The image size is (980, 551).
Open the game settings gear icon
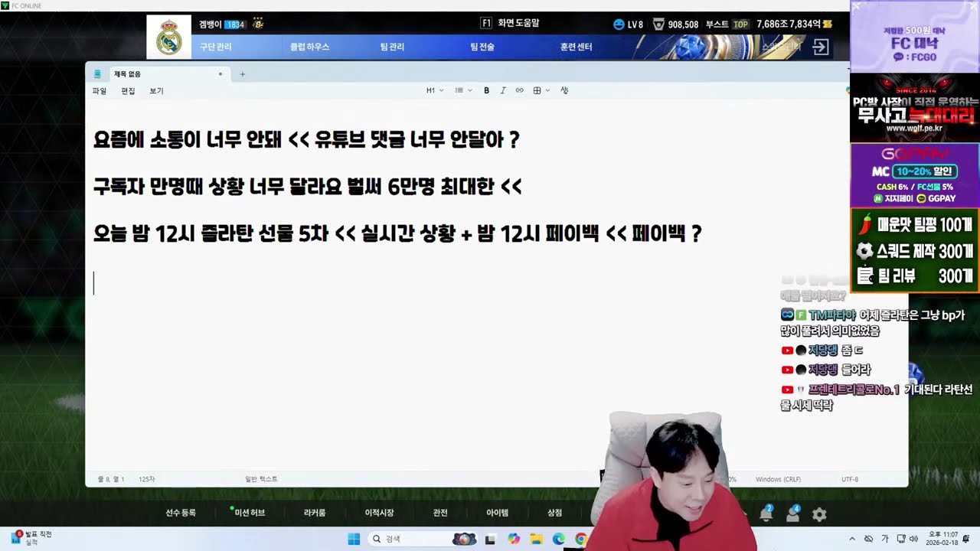[819, 515]
